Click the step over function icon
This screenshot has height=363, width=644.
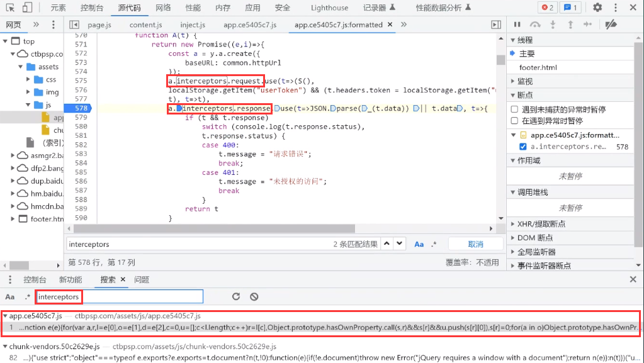point(535,25)
